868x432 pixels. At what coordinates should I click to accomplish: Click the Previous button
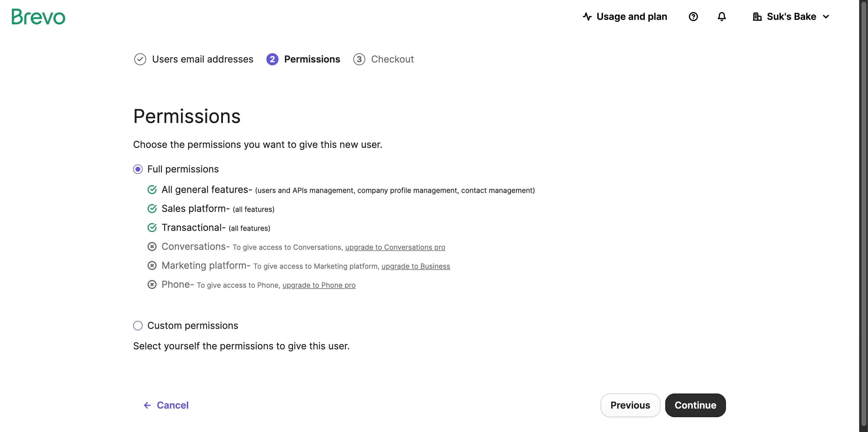(x=630, y=405)
